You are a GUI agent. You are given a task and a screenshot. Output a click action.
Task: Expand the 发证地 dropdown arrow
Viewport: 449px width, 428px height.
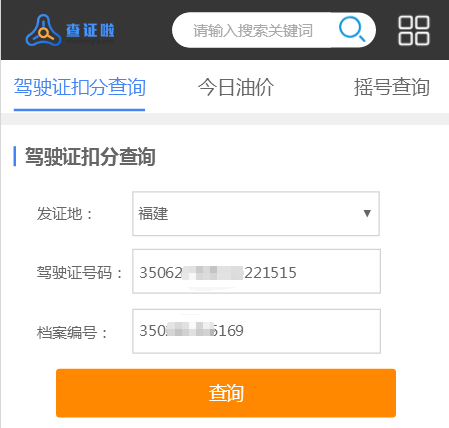(x=367, y=213)
